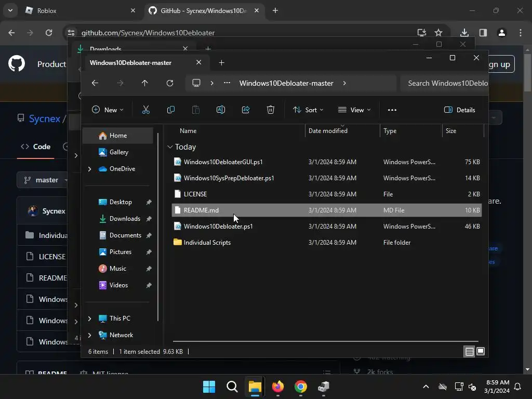The width and height of the screenshot is (532, 399).
Task: Open taskbar Search
Action: point(232,387)
